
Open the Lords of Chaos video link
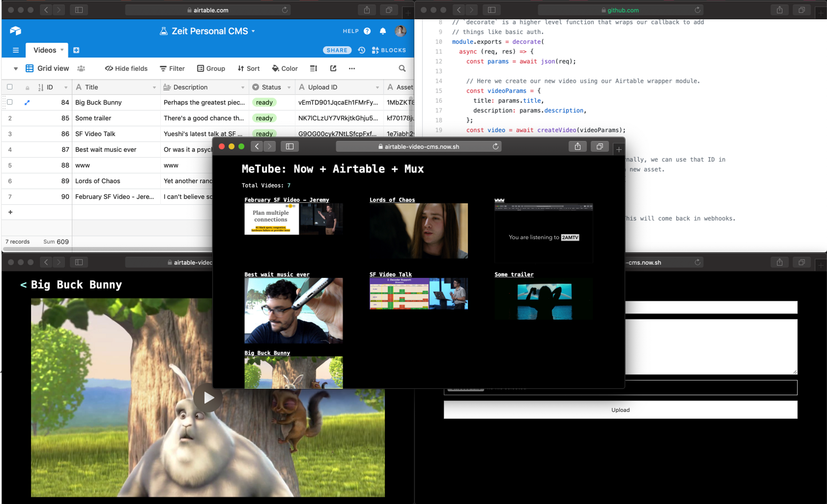click(392, 200)
